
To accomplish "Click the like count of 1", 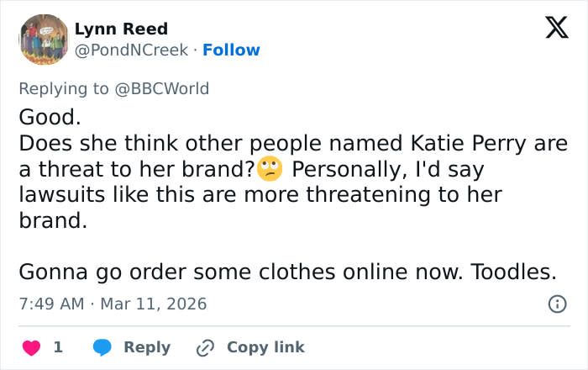I will tap(57, 346).
